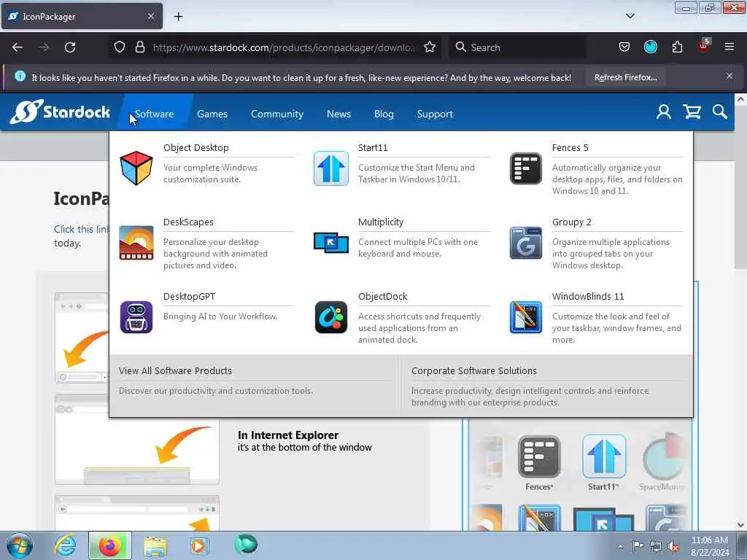Click the ObjectDock title link
Viewport: 747px width, 560px height.
point(382,296)
